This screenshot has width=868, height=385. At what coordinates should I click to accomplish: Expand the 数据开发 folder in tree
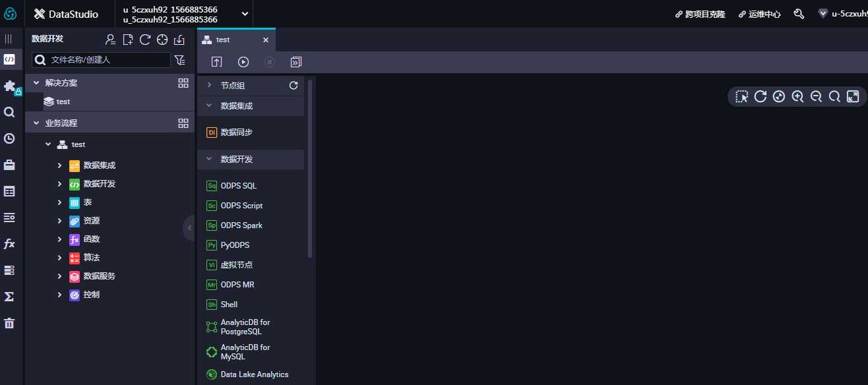[x=59, y=184]
